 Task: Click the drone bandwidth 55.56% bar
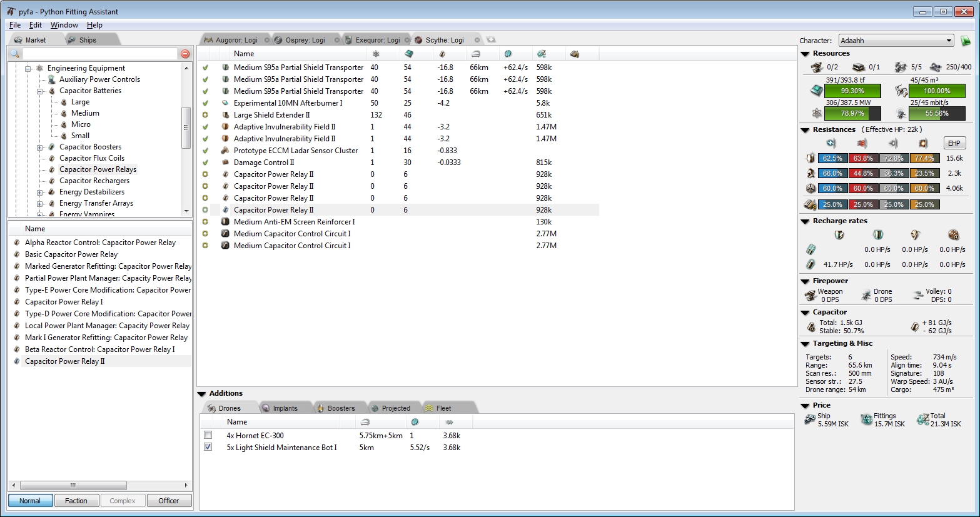tap(937, 113)
